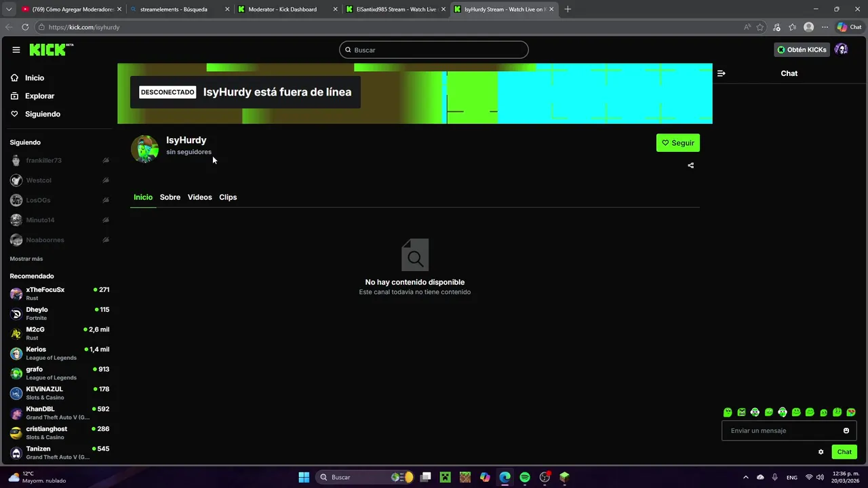Open recommended channel KEVINAZUL

(x=60, y=393)
